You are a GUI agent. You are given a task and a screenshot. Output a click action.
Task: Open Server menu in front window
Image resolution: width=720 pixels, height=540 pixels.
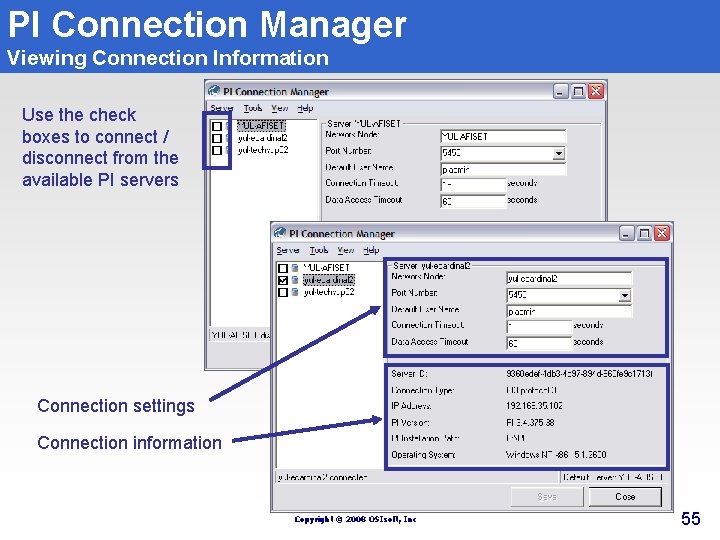pos(288,250)
